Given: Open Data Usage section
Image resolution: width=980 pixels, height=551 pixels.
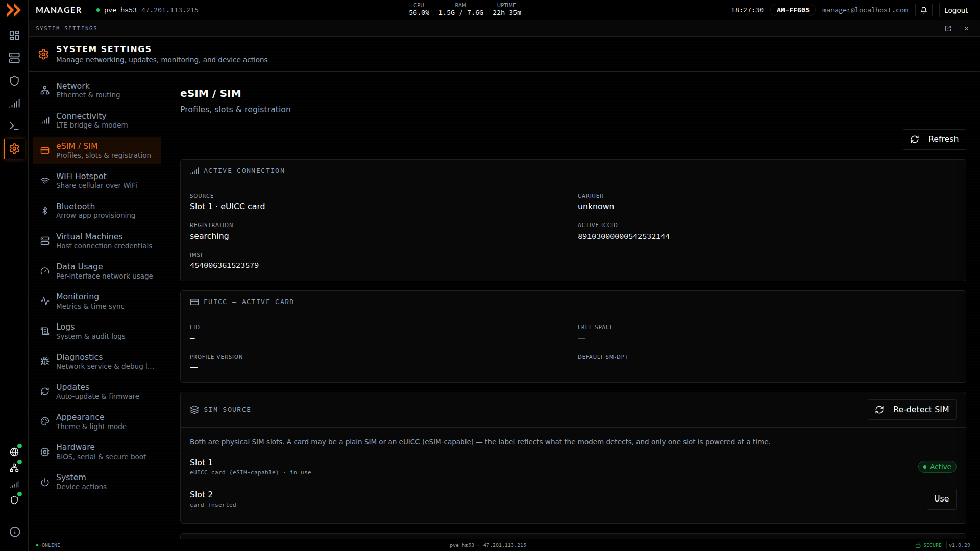Looking at the screenshot, I should pyautogui.click(x=97, y=271).
